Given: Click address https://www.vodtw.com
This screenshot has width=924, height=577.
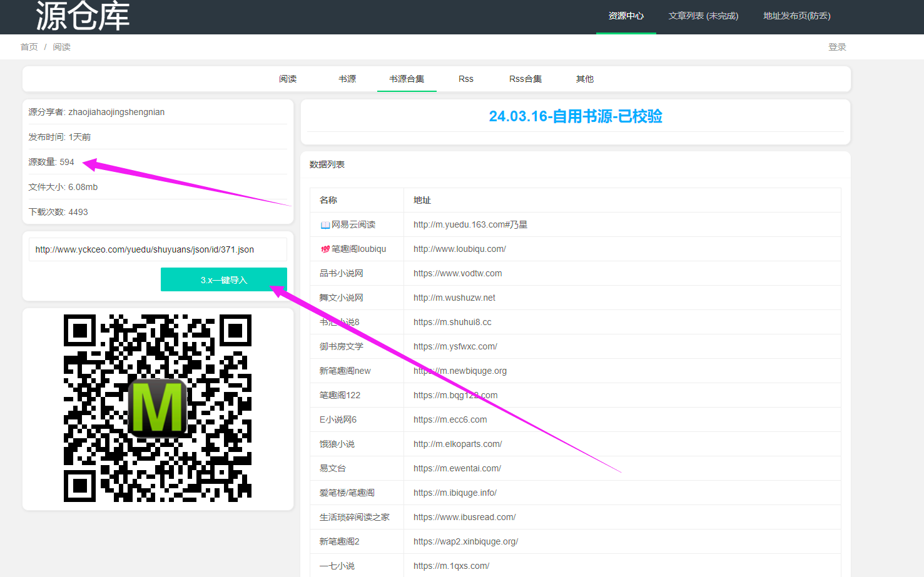Looking at the screenshot, I should click(458, 273).
